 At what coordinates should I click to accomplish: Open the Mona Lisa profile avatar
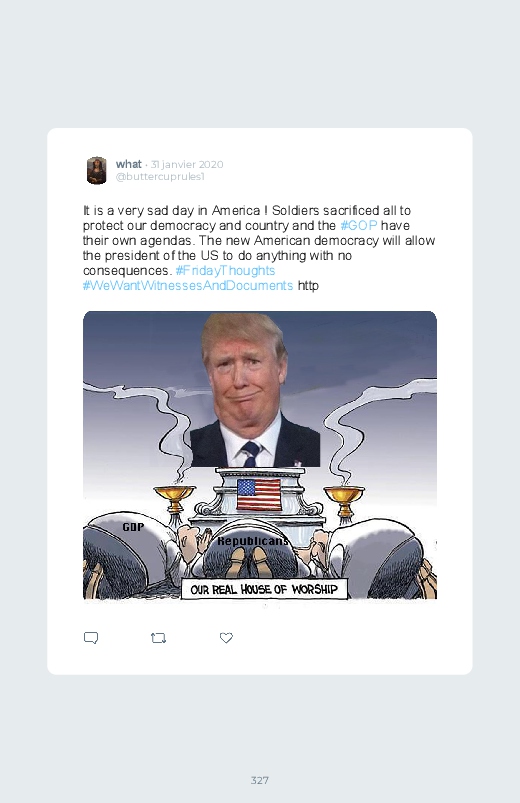pos(96,170)
